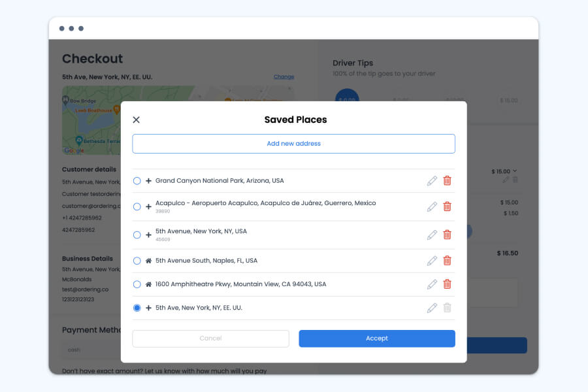The width and height of the screenshot is (588, 392).
Task: Select the 1600 Amphitheatre Pkwy address option
Action: 136,284
